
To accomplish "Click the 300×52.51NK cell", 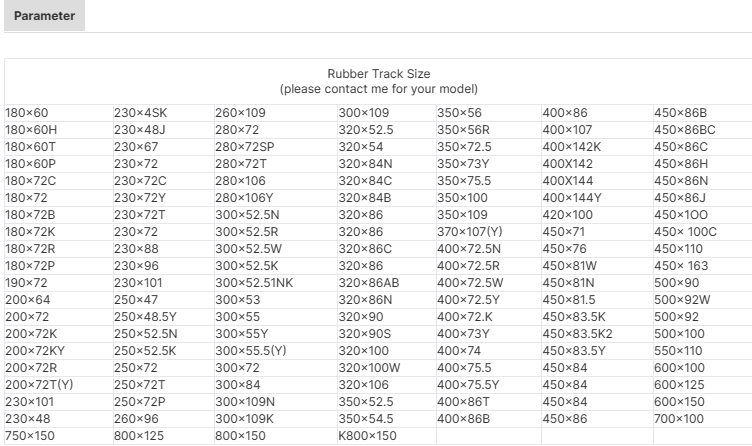I will 276,283.
